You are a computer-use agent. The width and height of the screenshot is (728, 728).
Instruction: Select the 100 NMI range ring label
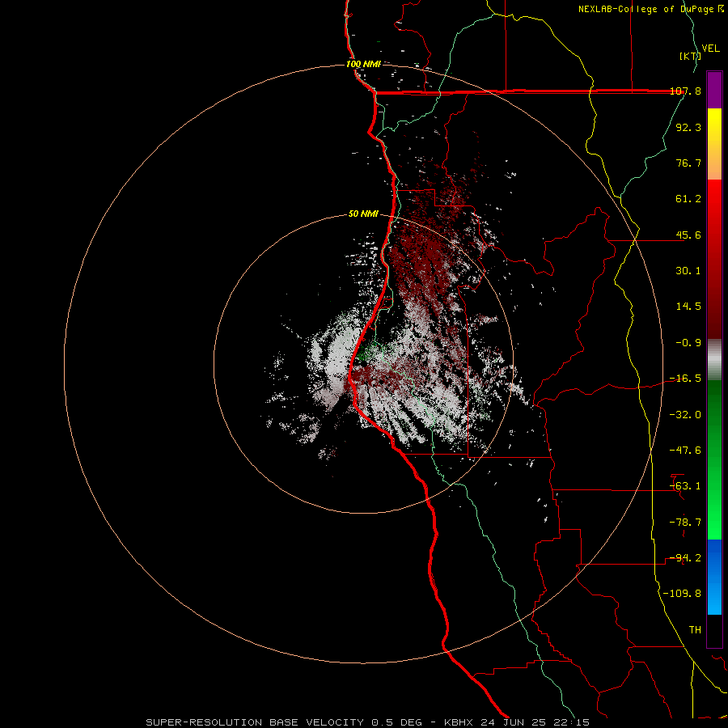363,64
